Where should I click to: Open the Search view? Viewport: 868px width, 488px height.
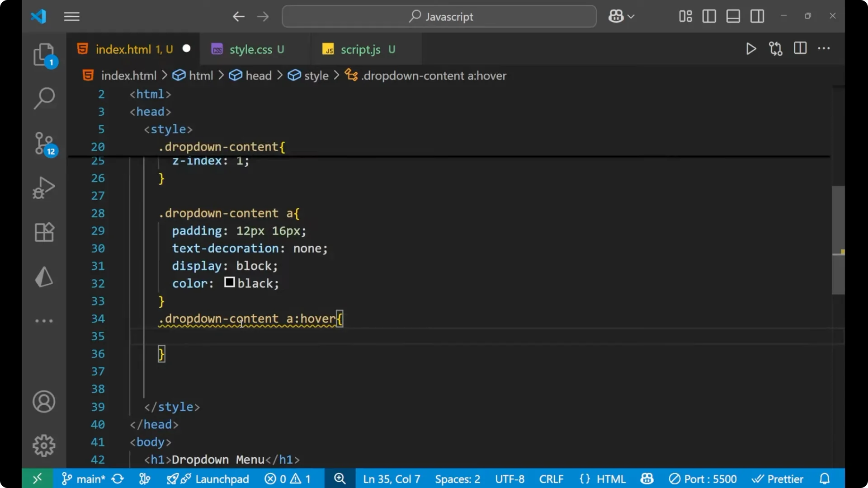[x=44, y=98]
